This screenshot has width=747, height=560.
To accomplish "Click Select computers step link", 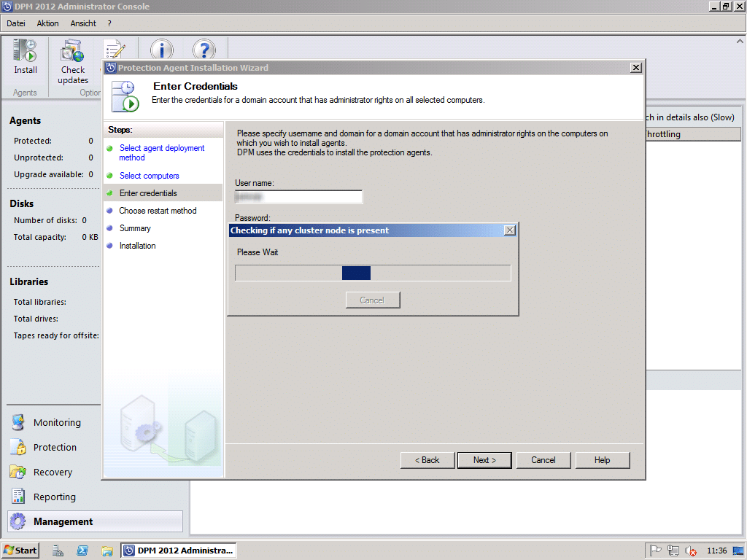I will 149,176.
